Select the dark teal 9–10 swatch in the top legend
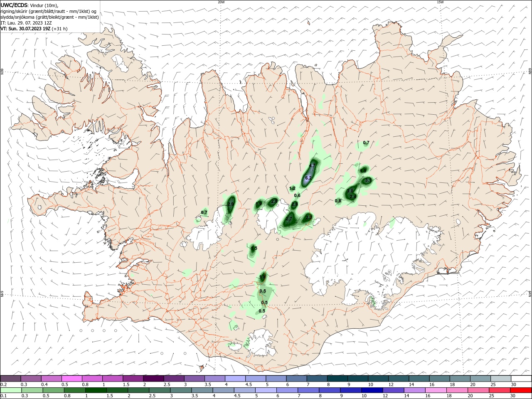Viewport: 532px width, 399px height. point(358,379)
